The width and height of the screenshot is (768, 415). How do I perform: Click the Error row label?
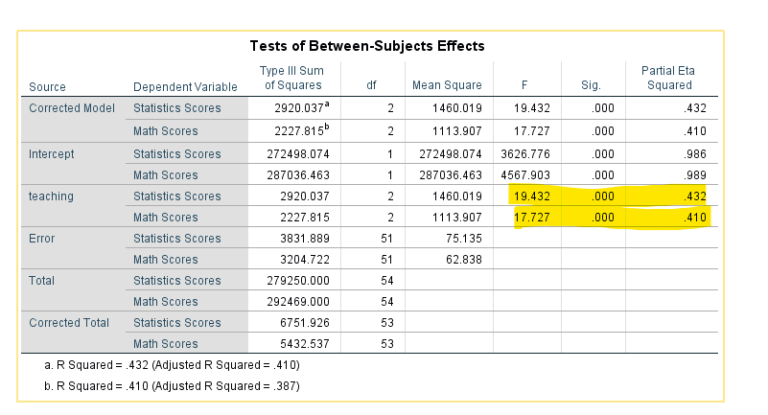(43, 240)
